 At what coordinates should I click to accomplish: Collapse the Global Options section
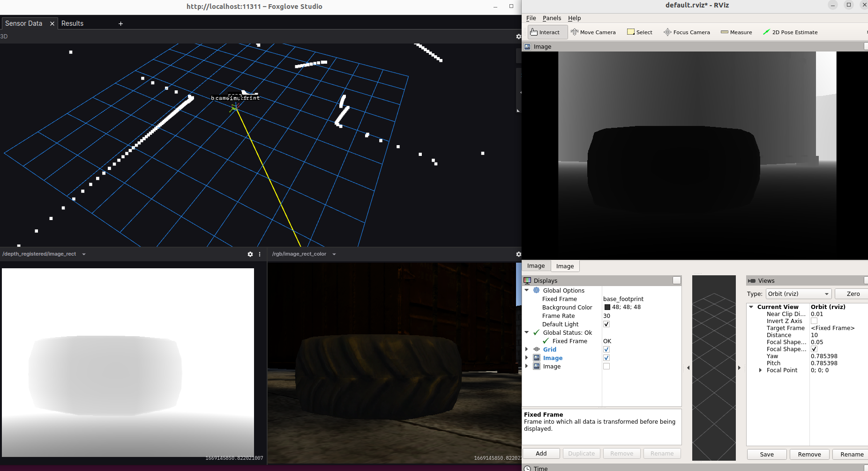point(526,290)
